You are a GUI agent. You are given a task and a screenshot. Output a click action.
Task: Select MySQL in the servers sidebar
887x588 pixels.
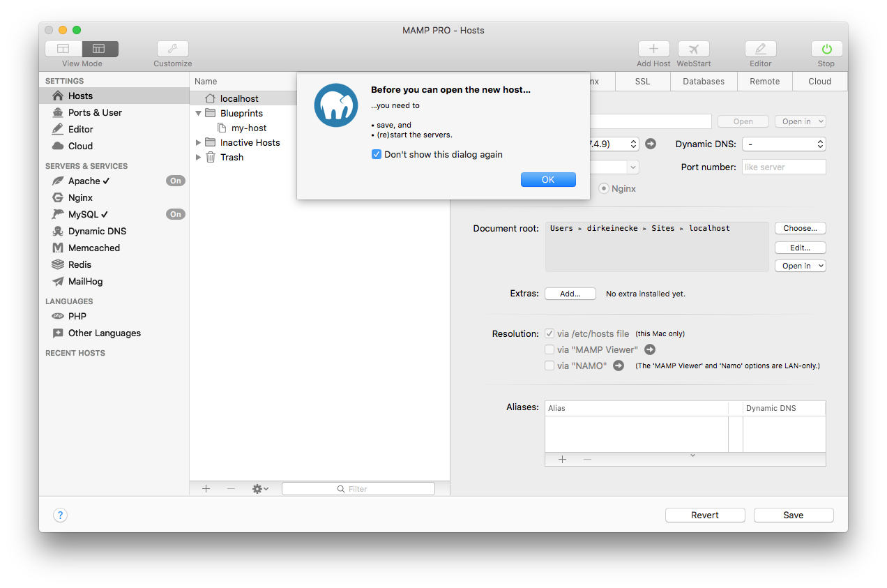click(x=84, y=214)
